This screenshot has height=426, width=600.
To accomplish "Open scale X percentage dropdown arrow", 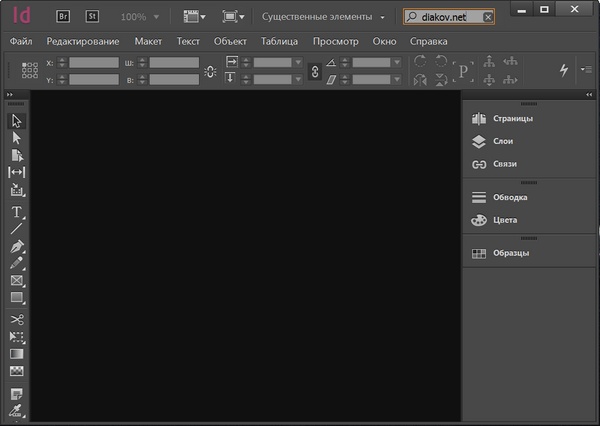I will pos(298,62).
